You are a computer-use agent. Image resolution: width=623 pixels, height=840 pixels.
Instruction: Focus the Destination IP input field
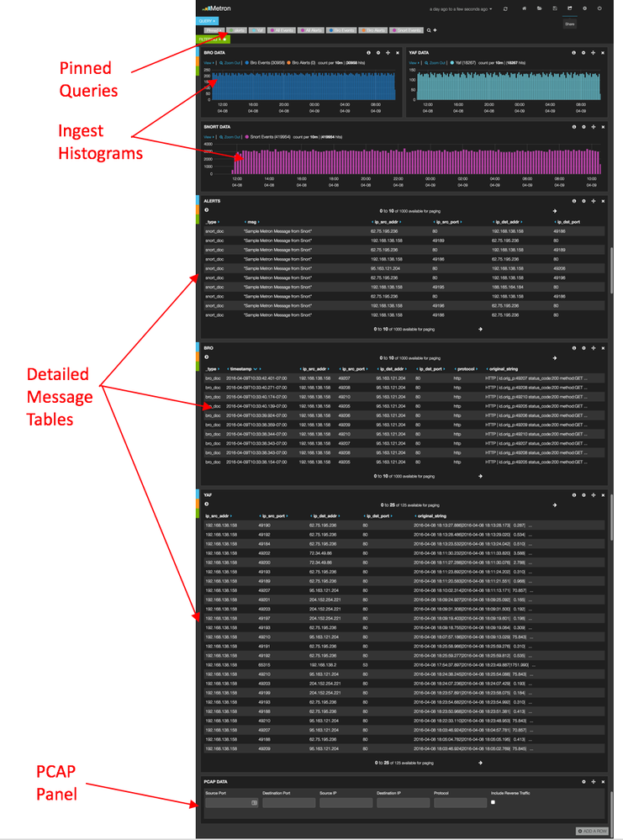click(x=404, y=802)
